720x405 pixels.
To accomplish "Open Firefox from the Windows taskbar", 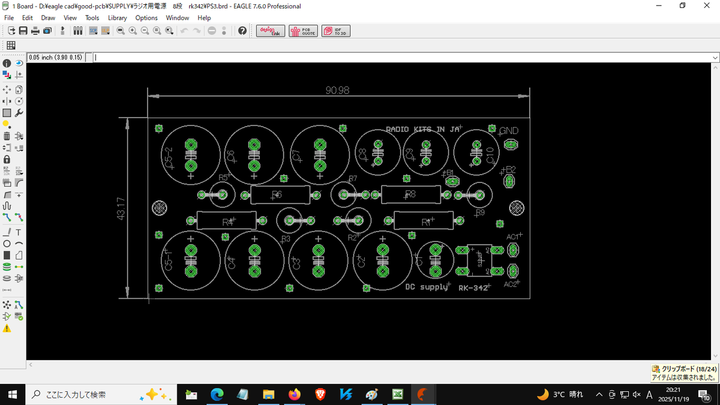I will pos(293,394).
